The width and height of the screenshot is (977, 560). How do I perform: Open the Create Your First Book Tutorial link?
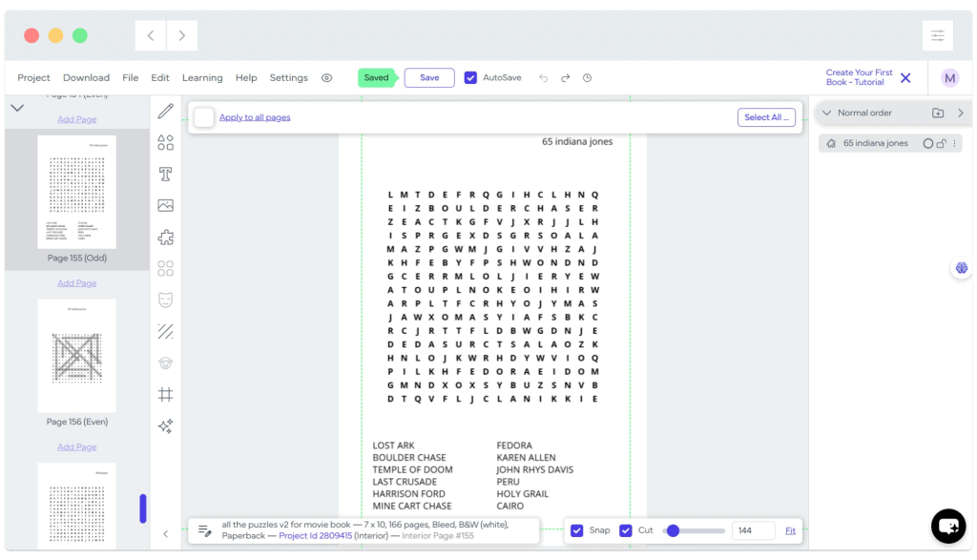pos(860,77)
